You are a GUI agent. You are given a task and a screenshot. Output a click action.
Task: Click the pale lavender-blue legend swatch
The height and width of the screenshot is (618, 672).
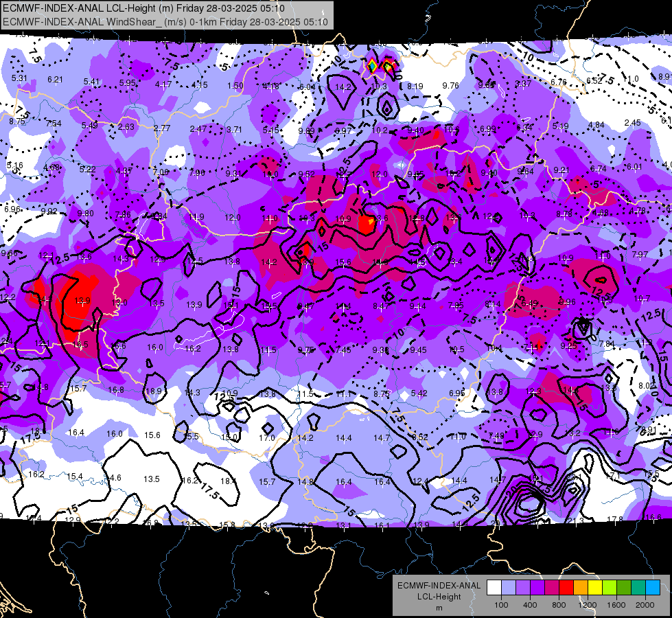click(509, 588)
